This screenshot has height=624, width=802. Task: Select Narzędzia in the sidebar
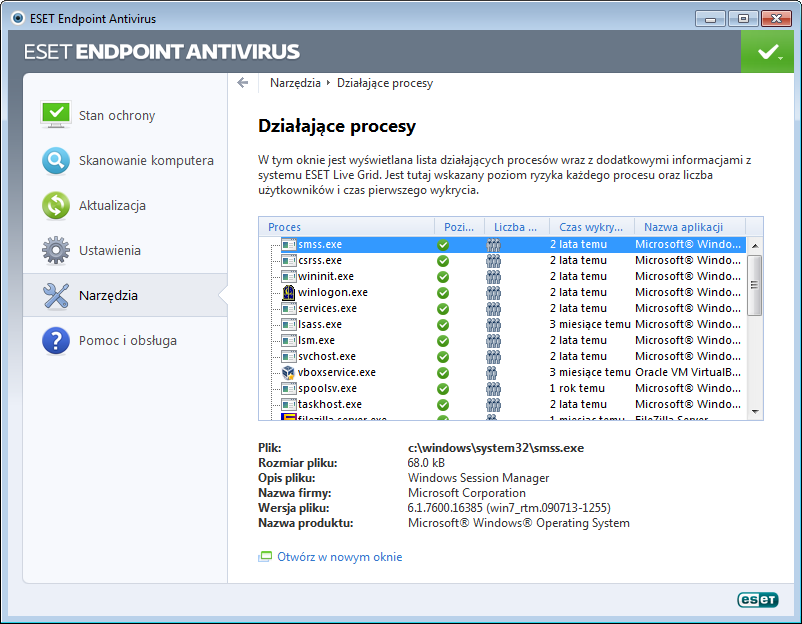[x=125, y=296]
